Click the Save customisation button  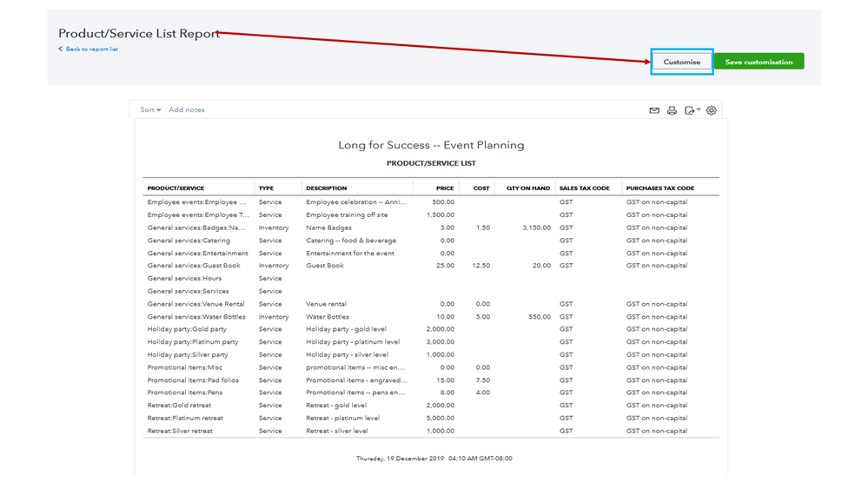coord(759,62)
